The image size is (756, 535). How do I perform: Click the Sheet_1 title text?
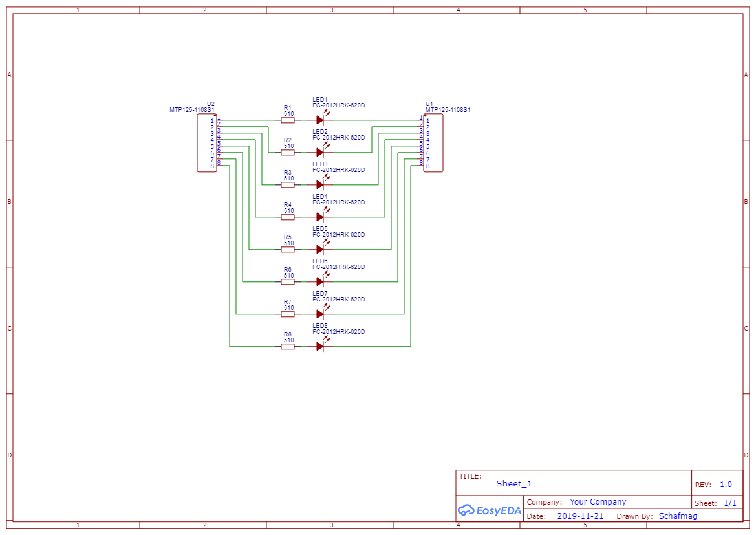tap(514, 484)
